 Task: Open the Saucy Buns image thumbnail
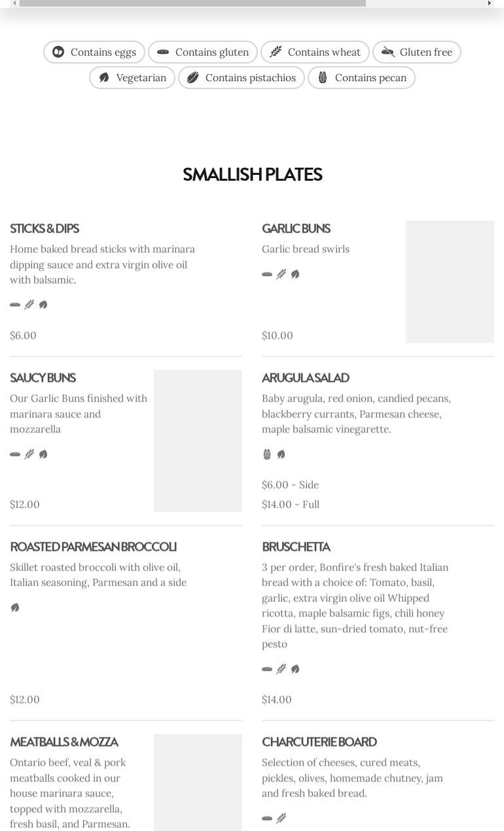click(x=198, y=441)
